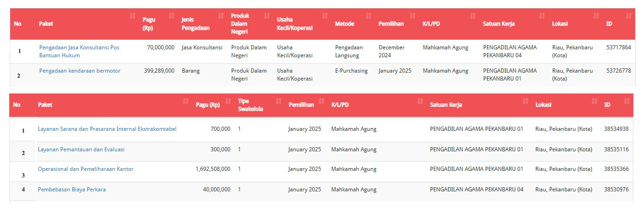Click sort arrows for Usaha Kecil/Koperasi column
Viewport: 644px width, 210px height.
[325, 16]
